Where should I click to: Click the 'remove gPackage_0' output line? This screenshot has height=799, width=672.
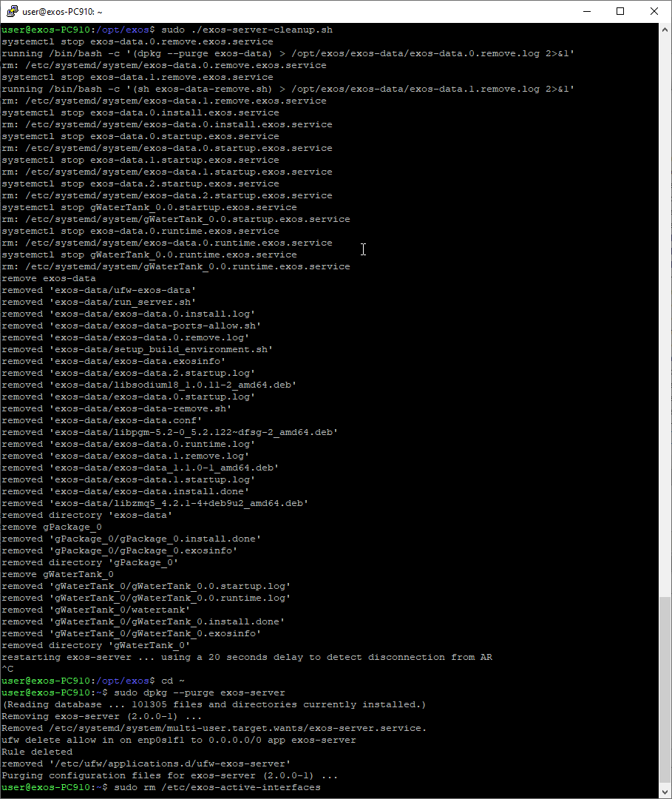pyautogui.click(x=52, y=527)
